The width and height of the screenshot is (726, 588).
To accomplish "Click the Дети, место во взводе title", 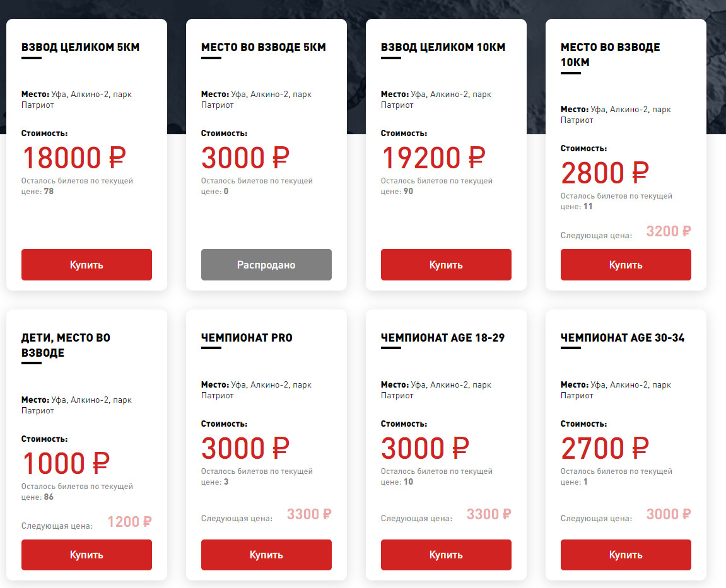I will pyautogui.click(x=66, y=345).
